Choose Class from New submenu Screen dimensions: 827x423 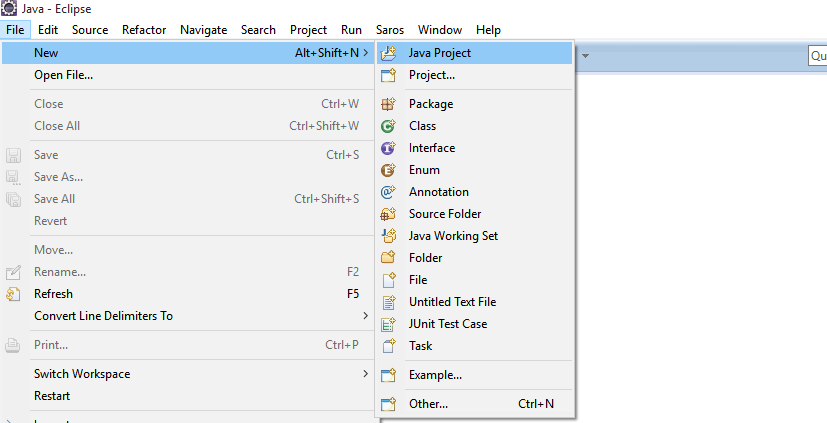tap(475, 126)
